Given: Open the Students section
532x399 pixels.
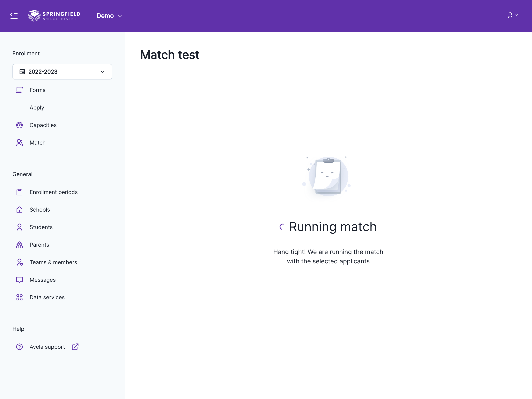Looking at the screenshot, I should [x=41, y=227].
